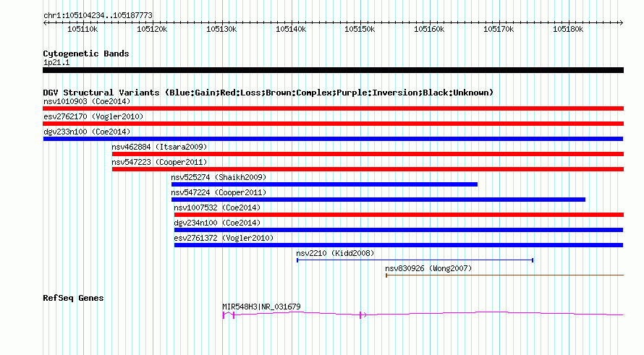Click the MIR548H3 strand direction arrow

point(365,315)
